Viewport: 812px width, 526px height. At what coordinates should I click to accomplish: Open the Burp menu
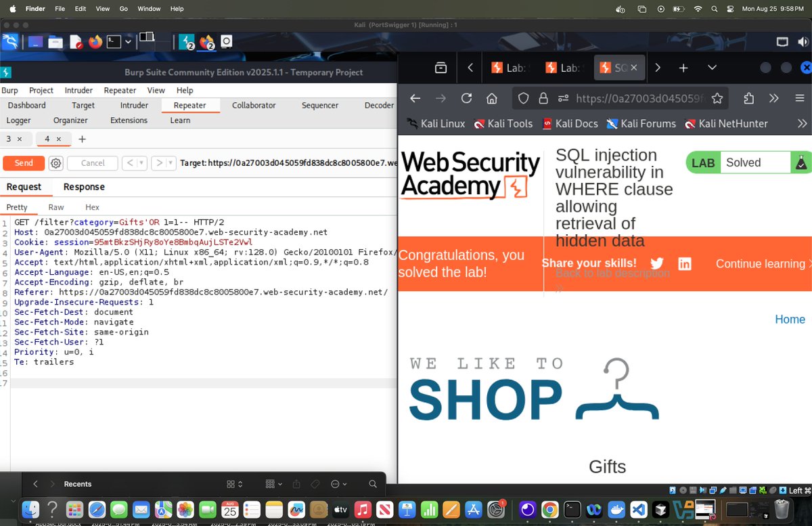pos(9,90)
